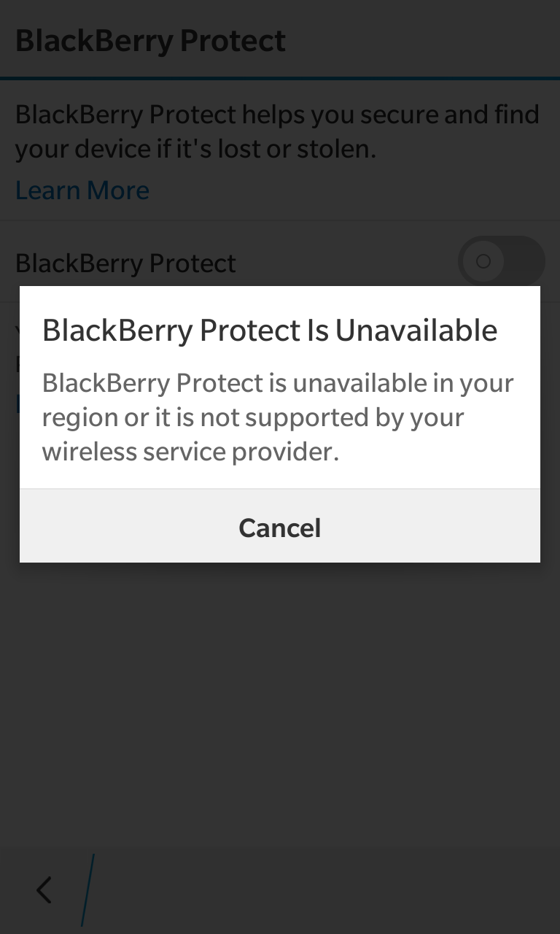Click the "BlackBerry Protect Is Unavailable" dialog heading

(270, 331)
